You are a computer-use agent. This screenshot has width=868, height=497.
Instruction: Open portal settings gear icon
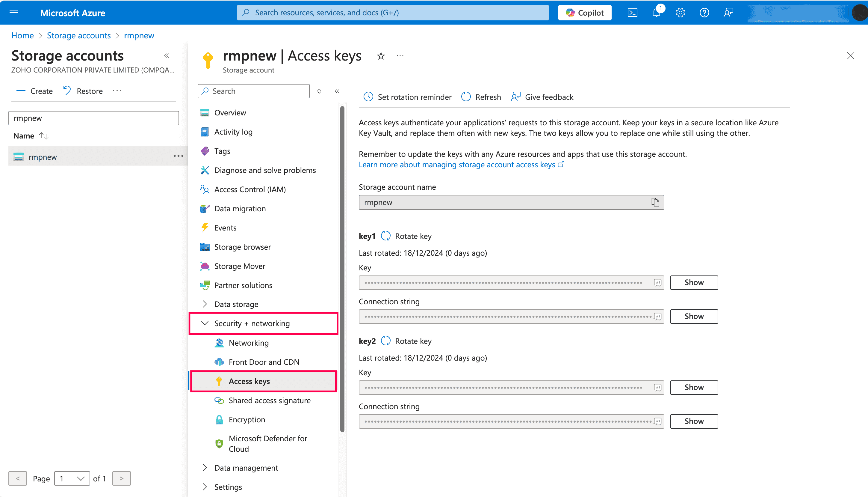pyautogui.click(x=680, y=13)
